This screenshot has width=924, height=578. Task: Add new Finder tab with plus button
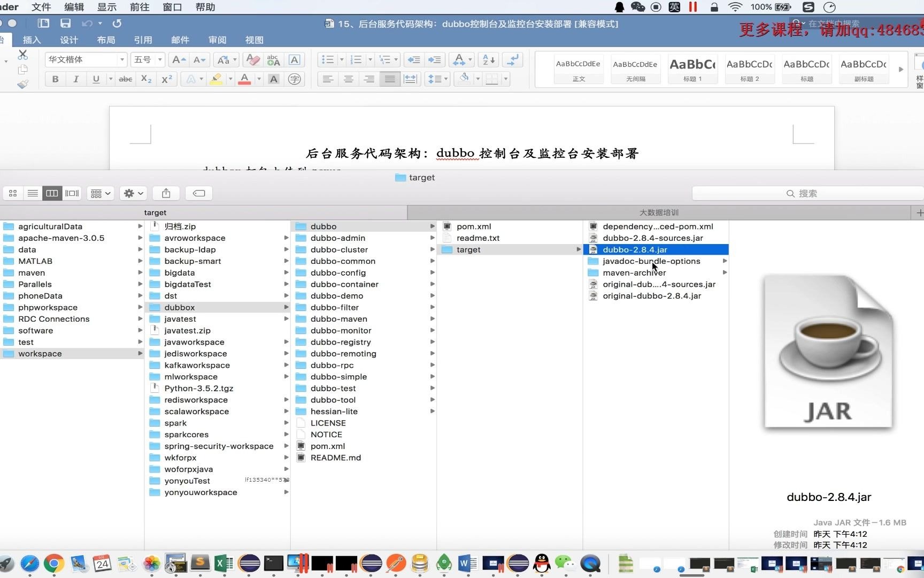pos(919,212)
